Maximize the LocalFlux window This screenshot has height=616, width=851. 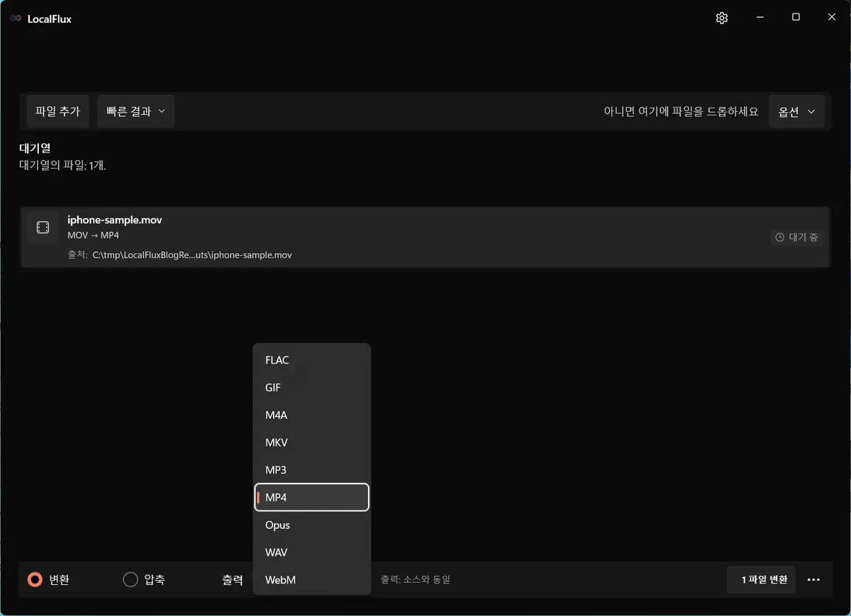(x=796, y=18)
